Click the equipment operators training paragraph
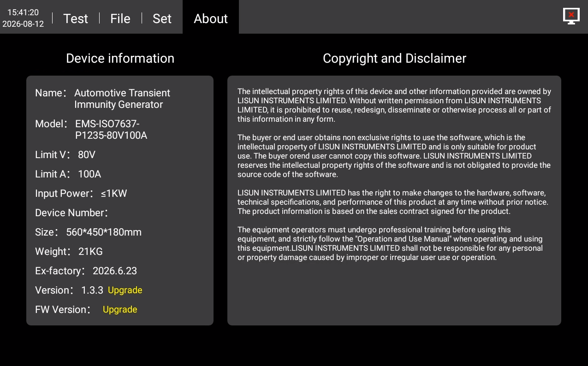The image size is (588, 366). coord(390,243)
